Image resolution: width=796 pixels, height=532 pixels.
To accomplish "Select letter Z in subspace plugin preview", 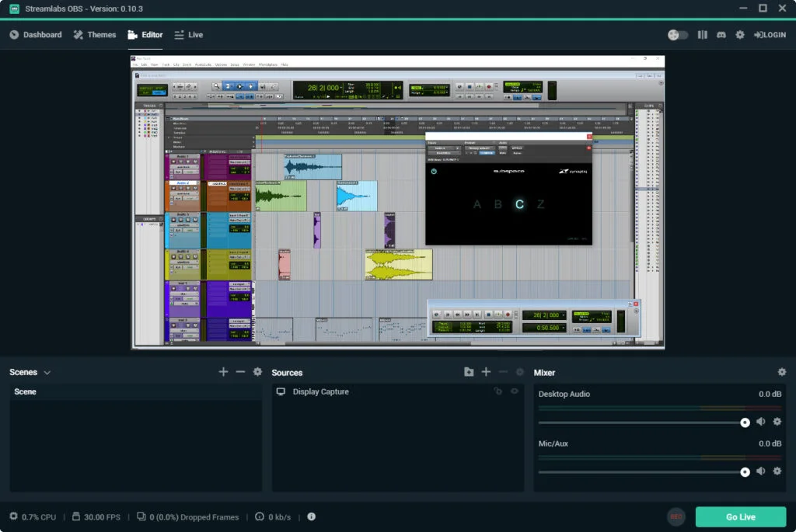I will [x=541, y=204].
